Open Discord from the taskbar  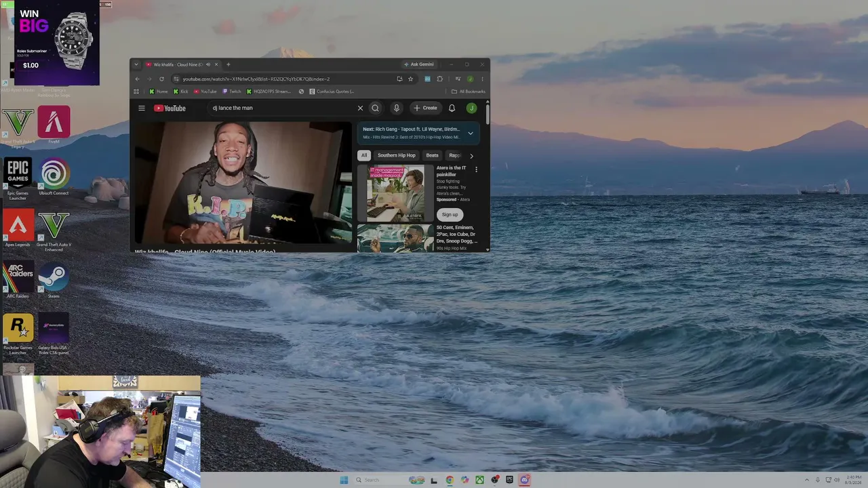524,480
